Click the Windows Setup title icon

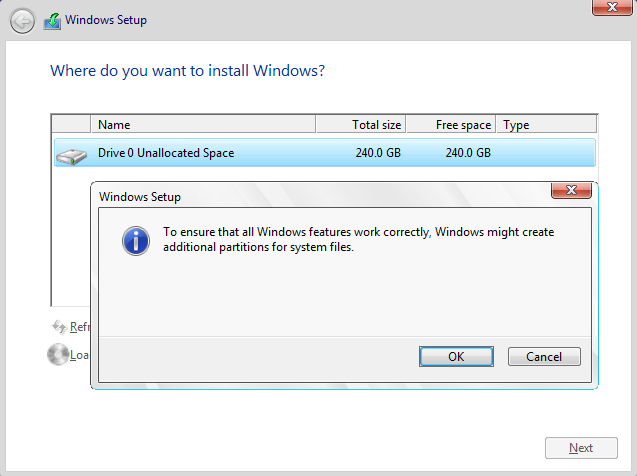point(52,21)
